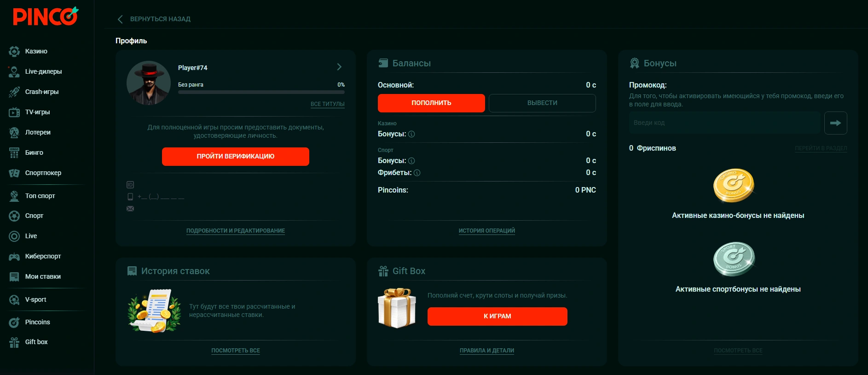Open Правила и детали link
This screenshot has width=868, height=375.
tap(487, 351)
